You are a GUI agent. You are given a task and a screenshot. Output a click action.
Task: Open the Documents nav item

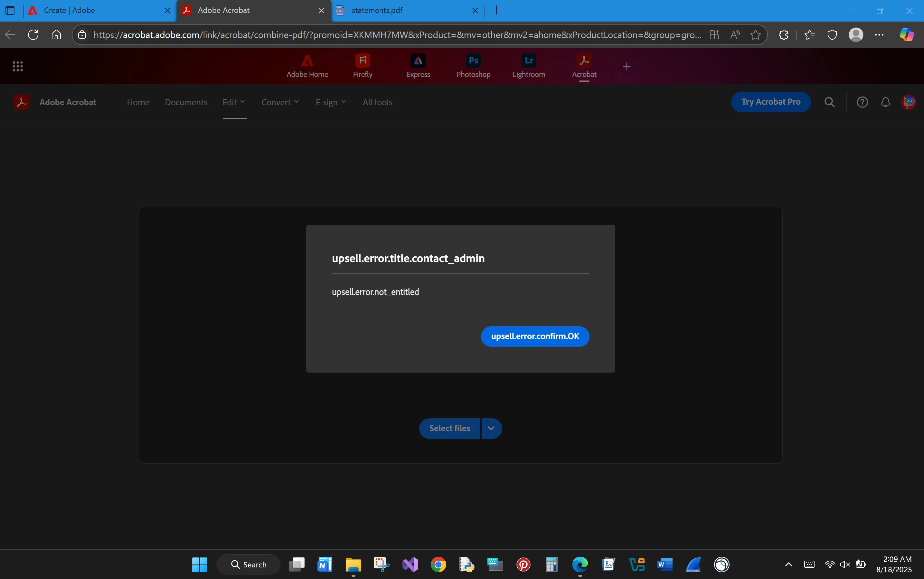pyautogui.click(x=186, y=102)
